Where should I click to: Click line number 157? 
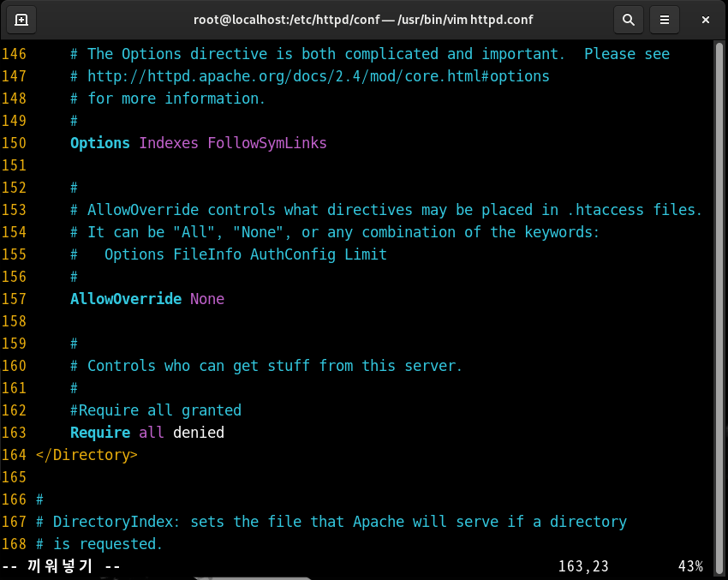click(x=14, y=299)
